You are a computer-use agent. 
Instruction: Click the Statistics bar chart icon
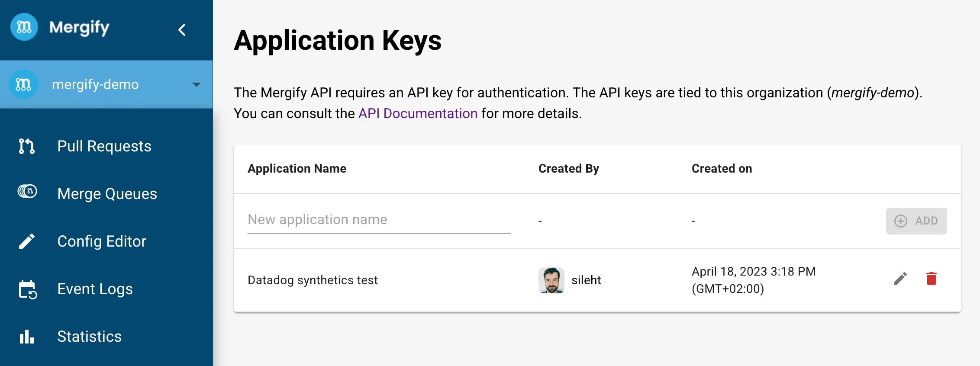27,337
